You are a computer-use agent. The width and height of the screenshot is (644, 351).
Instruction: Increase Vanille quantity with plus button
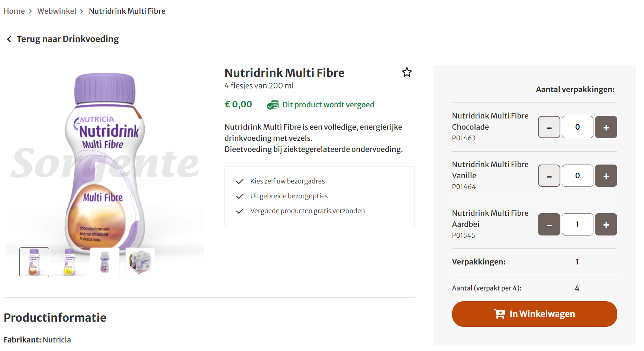click(606, 176)
